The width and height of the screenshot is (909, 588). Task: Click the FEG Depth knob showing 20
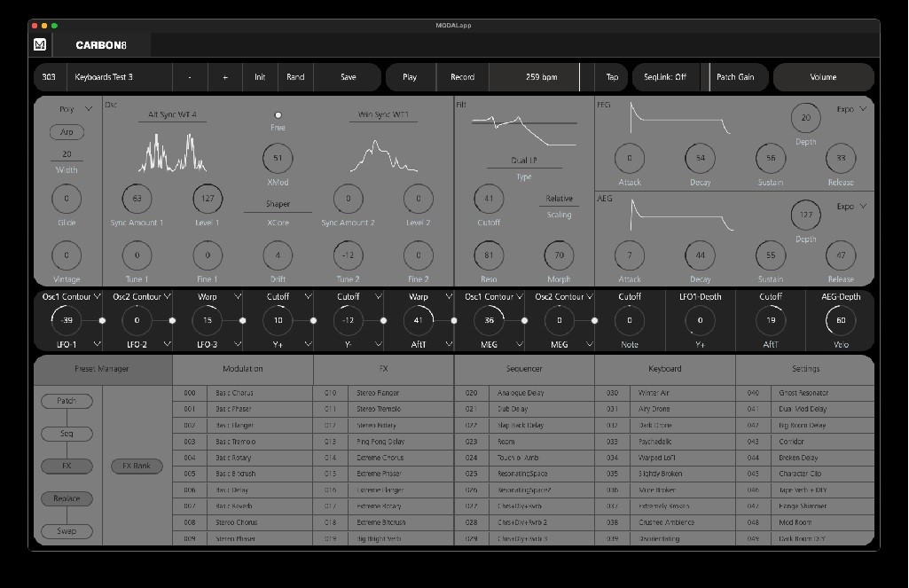(x=806, y=118)
